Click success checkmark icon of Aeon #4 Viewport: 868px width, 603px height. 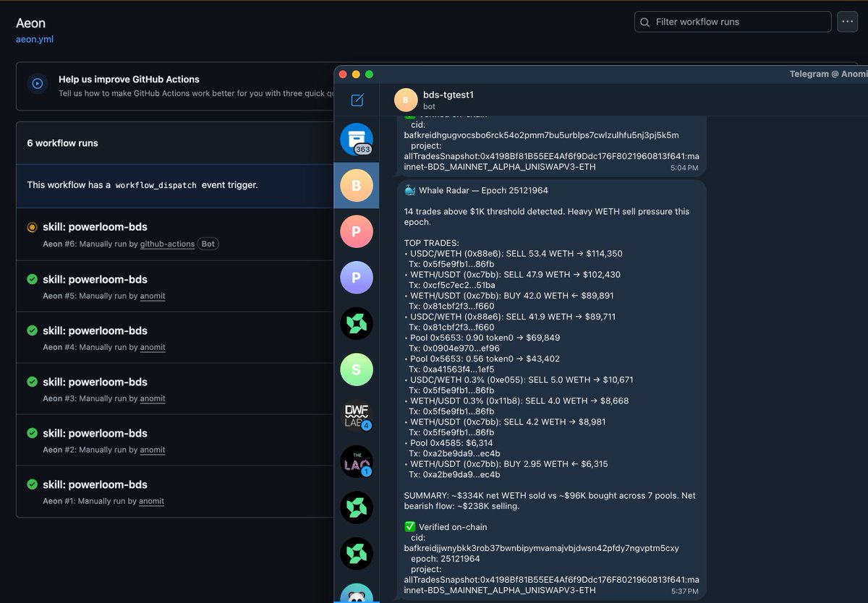tap(32, 330)
